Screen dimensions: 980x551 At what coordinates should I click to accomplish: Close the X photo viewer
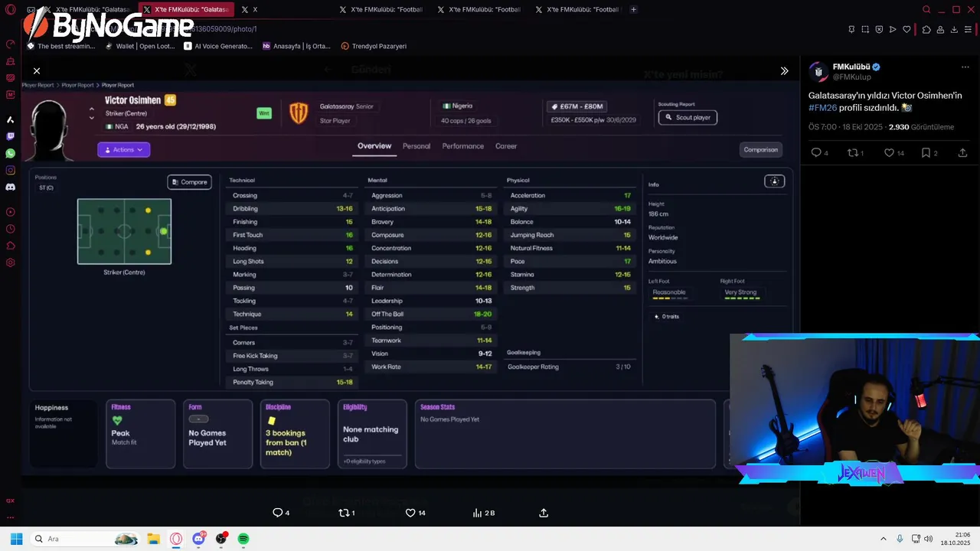tap(37, 70)
